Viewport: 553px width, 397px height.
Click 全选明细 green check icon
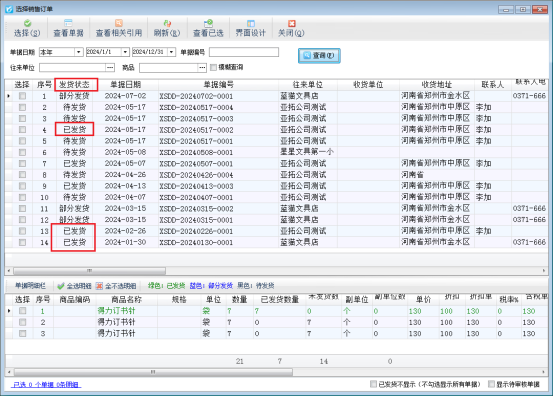coord(61,286)
